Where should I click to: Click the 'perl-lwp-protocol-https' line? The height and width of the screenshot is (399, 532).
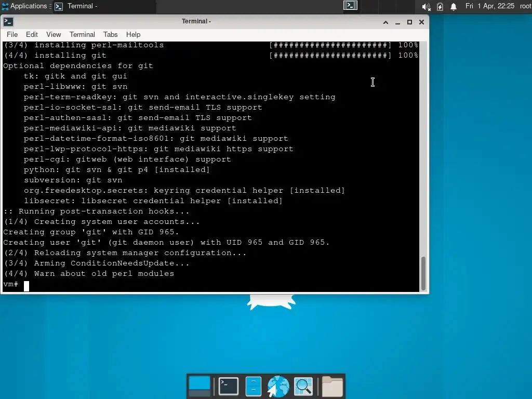coord(158,149)
